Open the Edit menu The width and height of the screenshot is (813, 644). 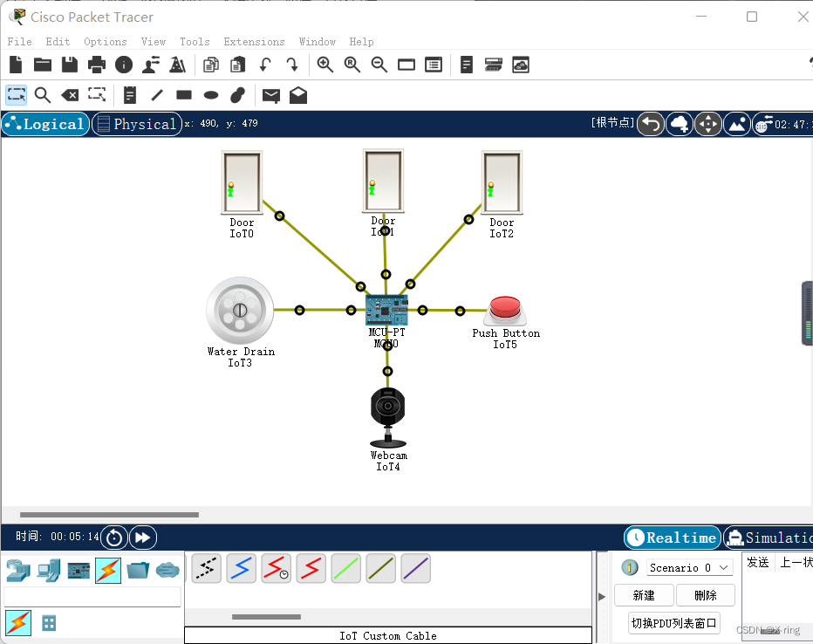[58, 42]
